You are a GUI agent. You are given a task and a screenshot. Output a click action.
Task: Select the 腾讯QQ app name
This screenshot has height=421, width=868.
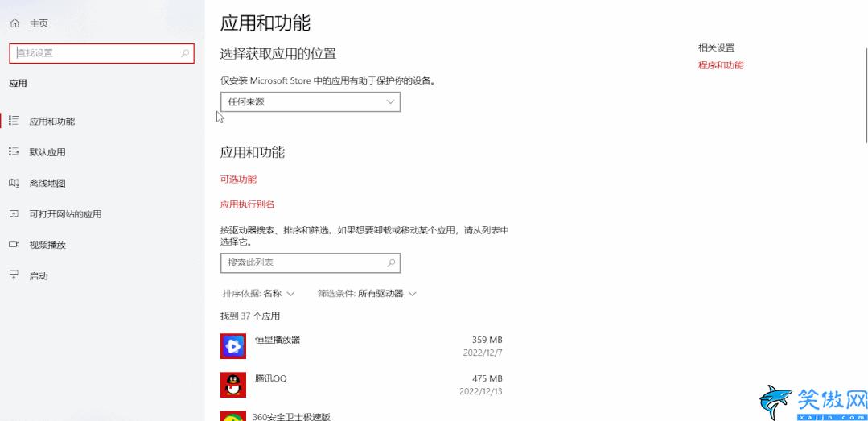pos(270,379)
